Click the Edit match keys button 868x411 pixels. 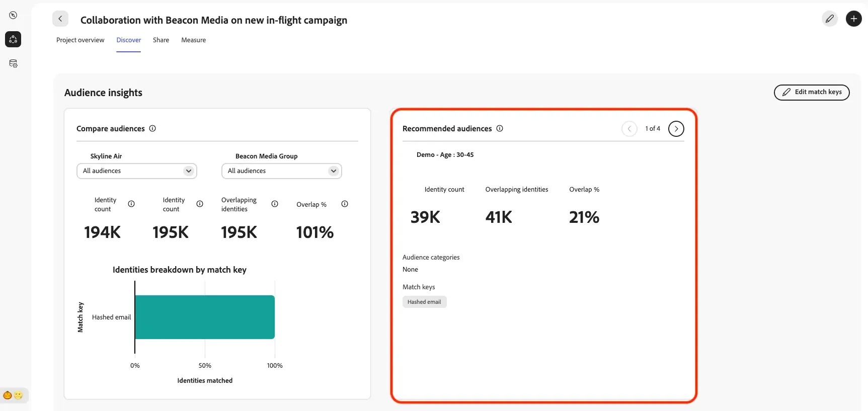[812, 92]
